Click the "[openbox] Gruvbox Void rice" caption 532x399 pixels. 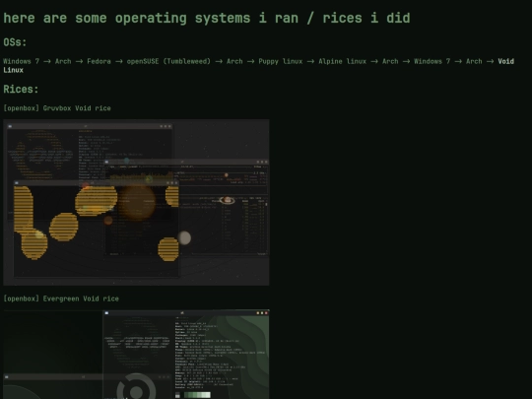point(57,108)
